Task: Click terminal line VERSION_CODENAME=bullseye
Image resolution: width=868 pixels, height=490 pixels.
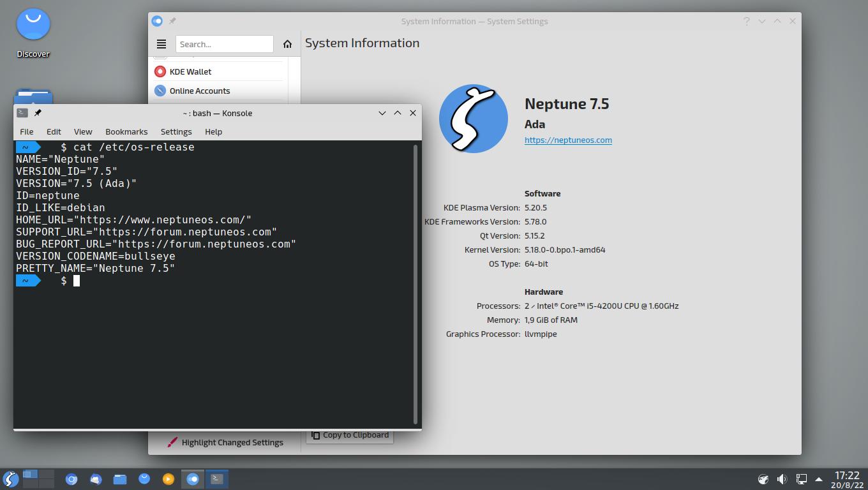Action: coord(96,256)
